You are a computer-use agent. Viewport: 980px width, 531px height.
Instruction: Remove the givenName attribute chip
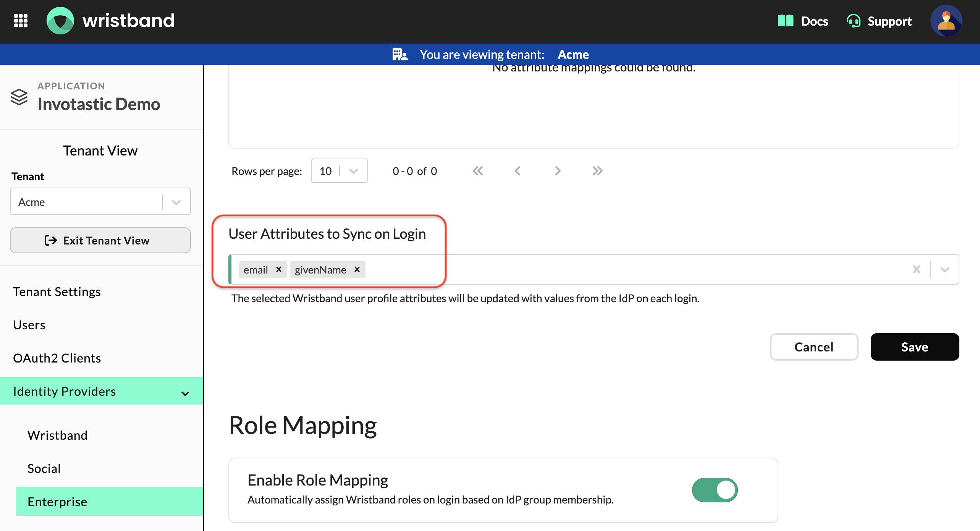(x=357, y=269)
